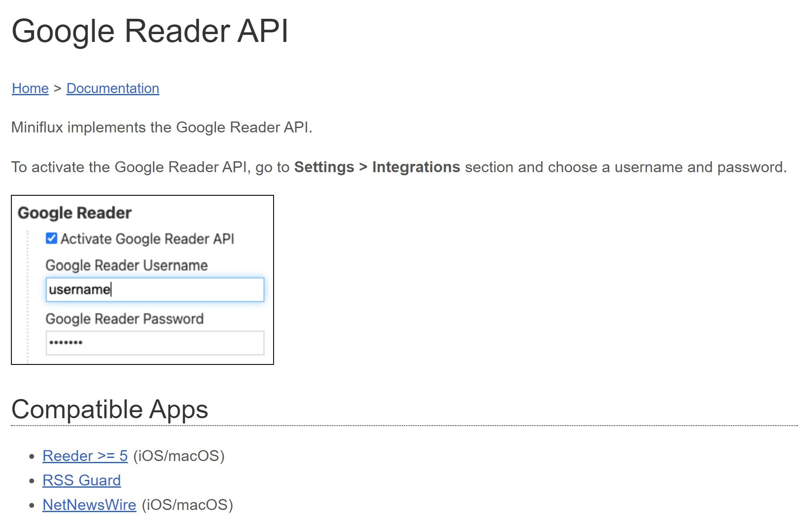Click 'Miniflux implements the Google Reader API.' text
This screenshot has height=527, width=812.
[x=162, y=127]
